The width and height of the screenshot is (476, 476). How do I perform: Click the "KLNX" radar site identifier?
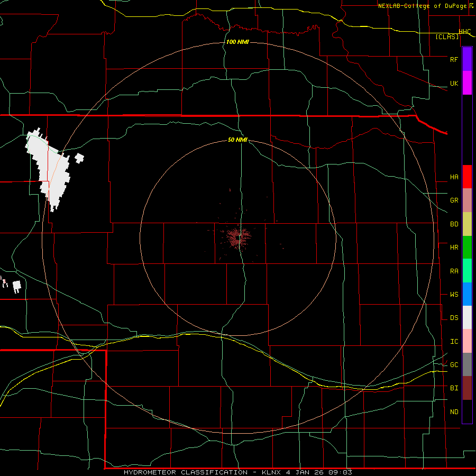(x=271, y=472)
